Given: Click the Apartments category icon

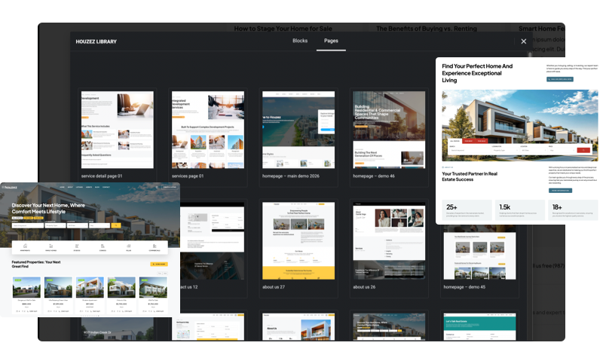Looking at the screenshot, I should (25, 247).
